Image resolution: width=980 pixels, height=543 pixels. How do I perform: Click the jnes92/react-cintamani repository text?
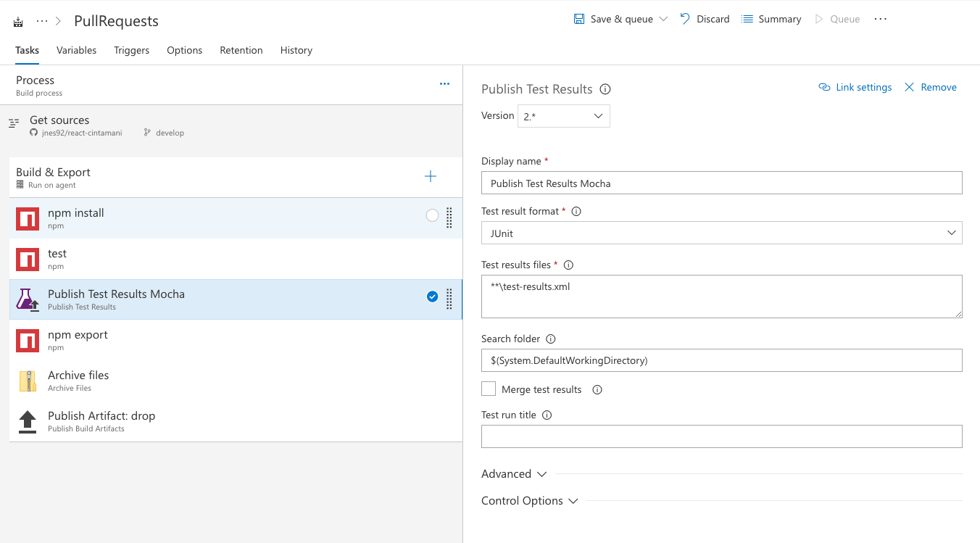(82, 133)
